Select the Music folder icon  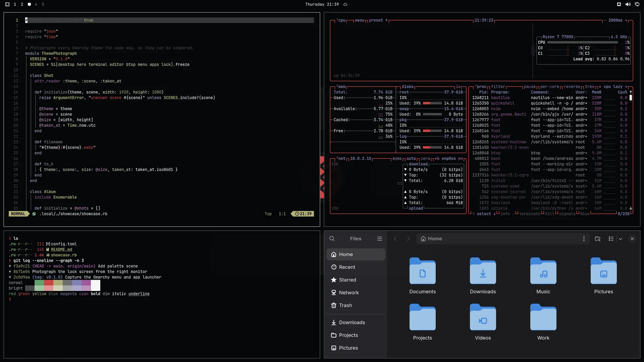coord(543,271)
